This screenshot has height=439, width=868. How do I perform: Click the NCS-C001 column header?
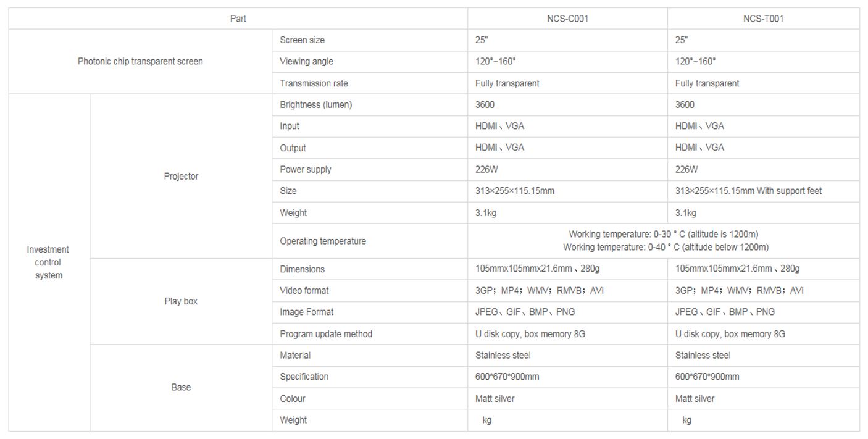[x=567, y=19]
